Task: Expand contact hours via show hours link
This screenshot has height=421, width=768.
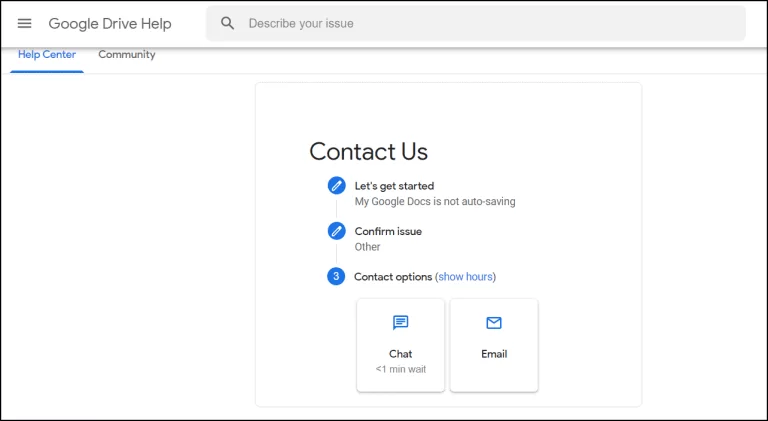Action: pyautogui.click(x=465, y=277)
